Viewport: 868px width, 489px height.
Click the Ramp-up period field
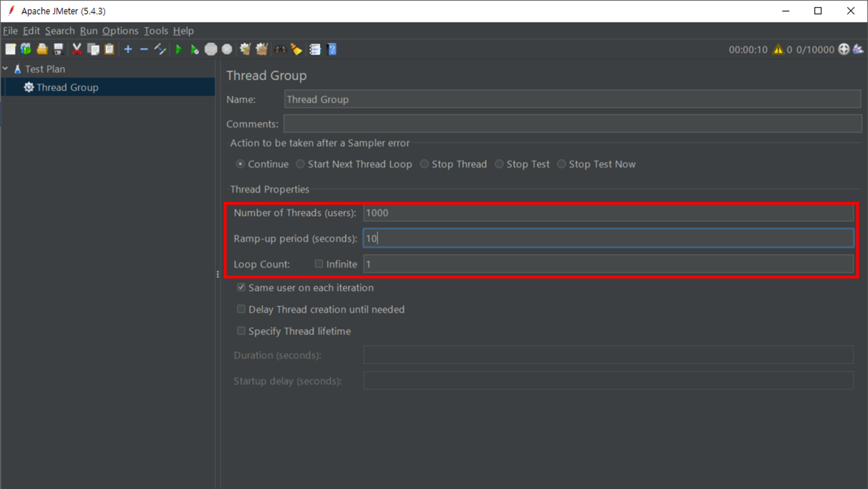click(x=608, y=238)
